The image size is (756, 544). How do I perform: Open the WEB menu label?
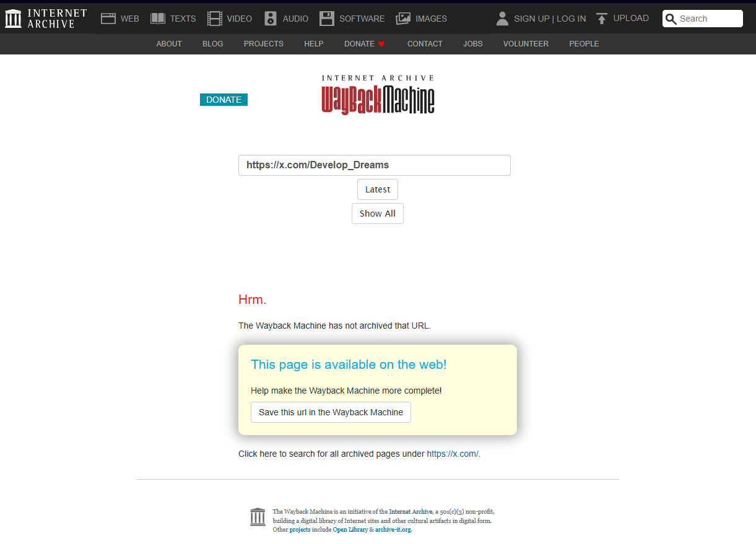coord(130,19)
